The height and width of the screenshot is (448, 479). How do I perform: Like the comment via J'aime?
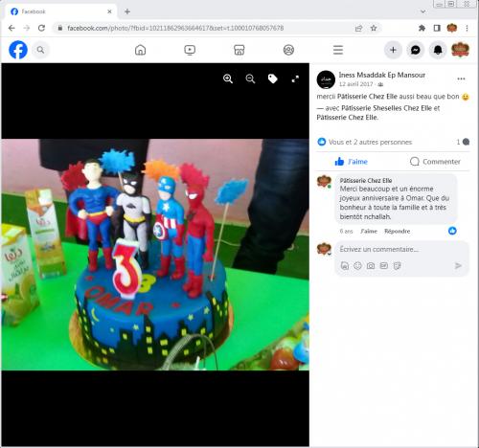pyautogui.click(x=369, y=231)
